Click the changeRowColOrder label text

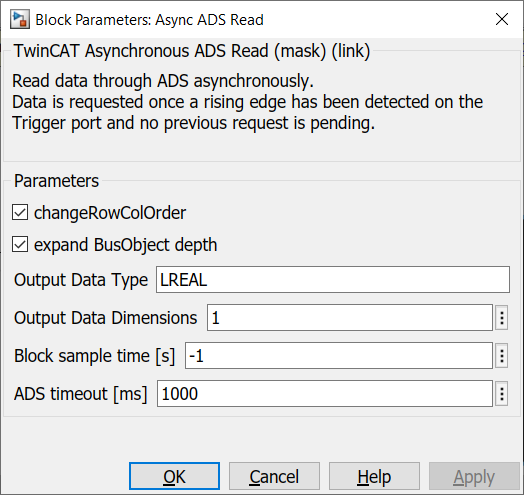click(110, 213)
